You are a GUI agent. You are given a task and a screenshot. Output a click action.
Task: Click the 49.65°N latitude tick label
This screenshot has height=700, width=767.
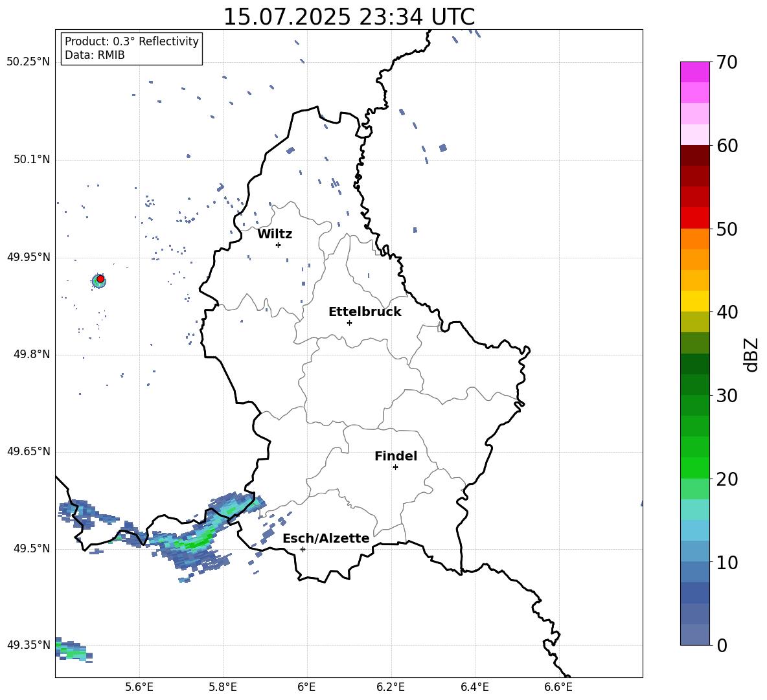[x=28, y=452]
